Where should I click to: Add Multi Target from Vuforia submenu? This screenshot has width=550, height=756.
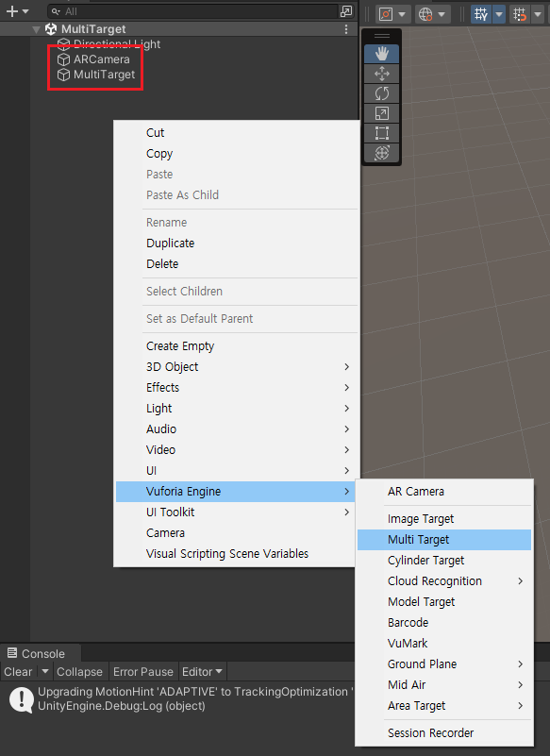click(444, 540)
